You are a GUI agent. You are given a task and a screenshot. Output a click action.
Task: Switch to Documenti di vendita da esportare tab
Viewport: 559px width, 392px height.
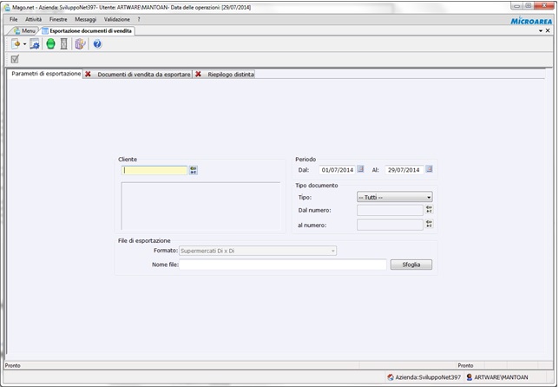point(137,75)
